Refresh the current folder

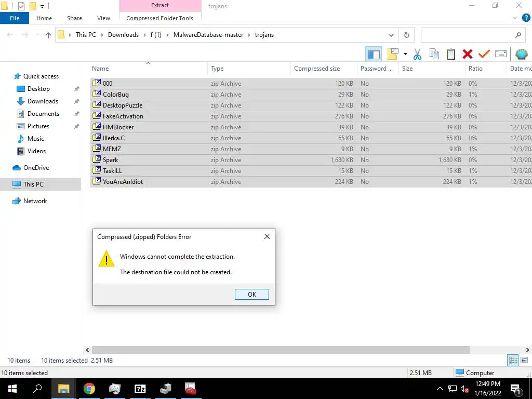click(x=406, y=35)
